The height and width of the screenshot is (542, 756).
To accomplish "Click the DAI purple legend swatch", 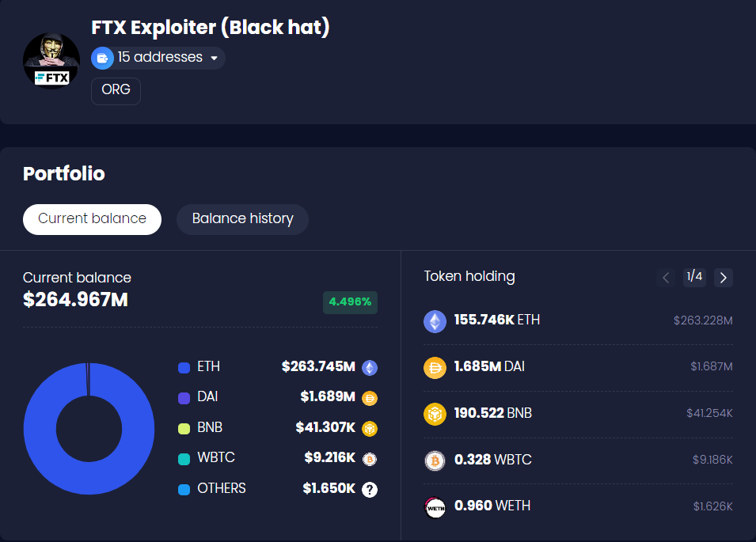I will pos(184,398).
